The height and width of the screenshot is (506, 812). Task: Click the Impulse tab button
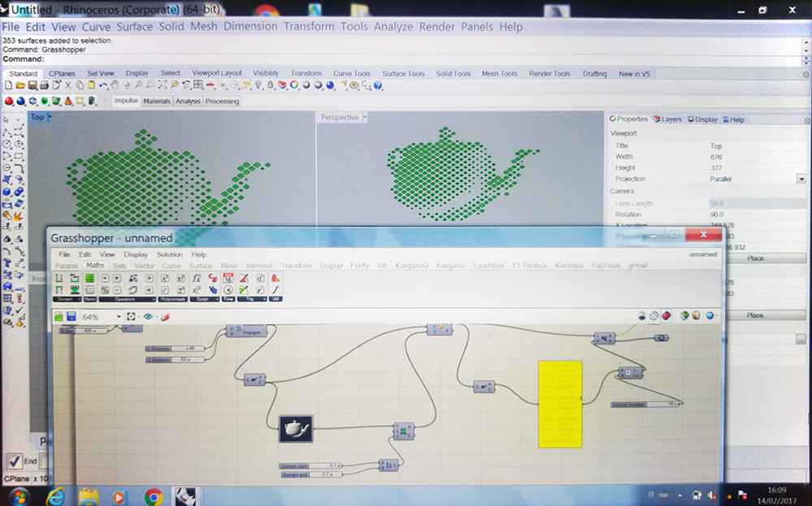point(127,101)
